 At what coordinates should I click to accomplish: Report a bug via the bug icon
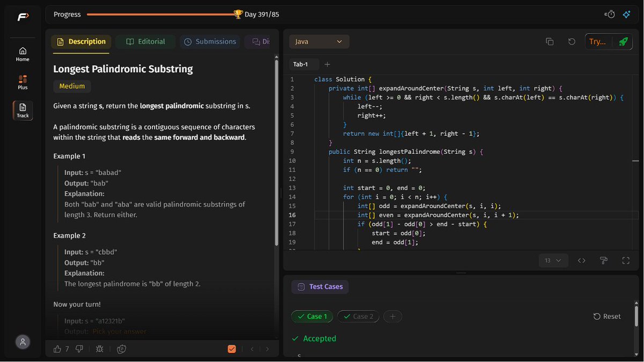point(100,349)
